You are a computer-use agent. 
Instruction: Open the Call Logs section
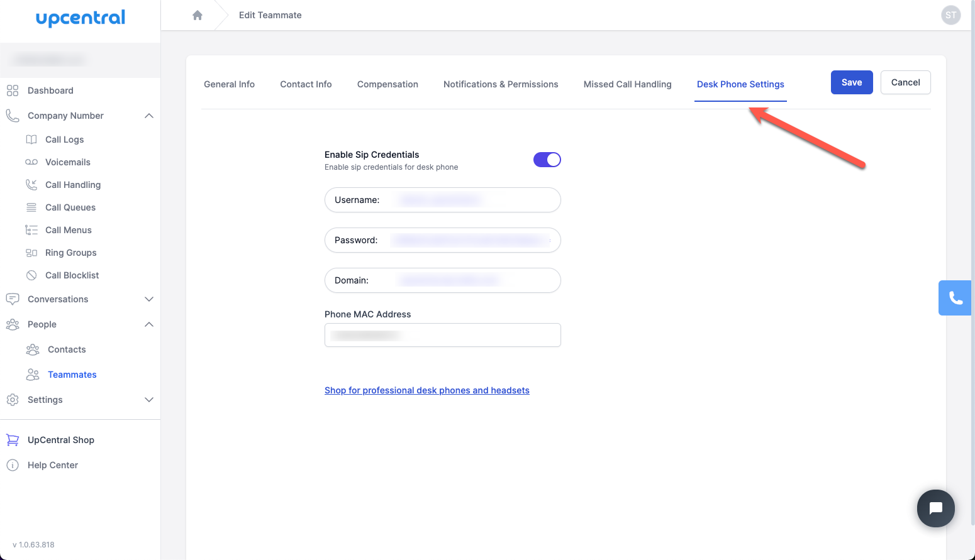point(64,139)
